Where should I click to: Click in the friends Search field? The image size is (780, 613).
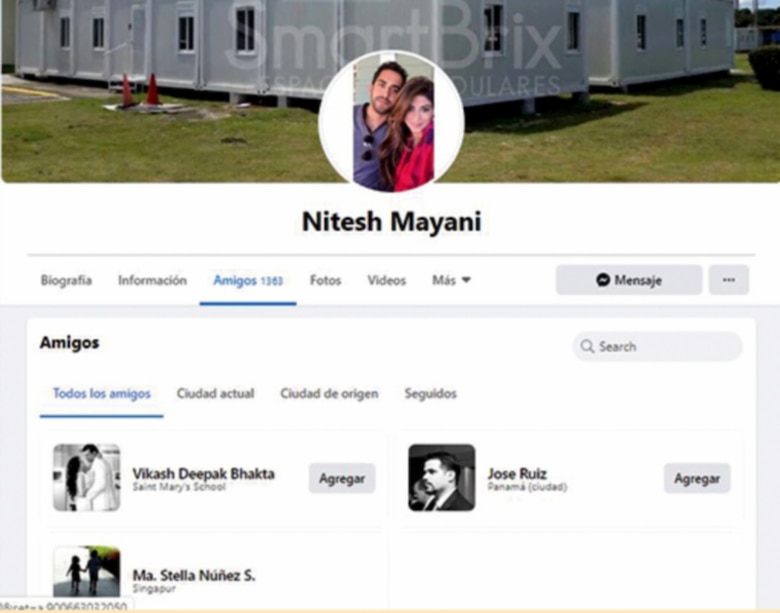(x=658, y=346)
